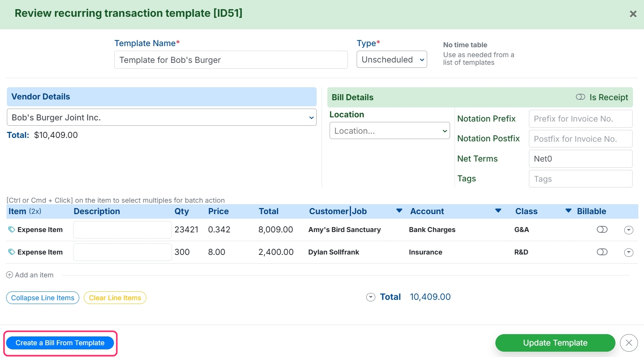Open row options for the Insurance line
Image resolution: width=644 pixels, height=357 pixels.
coord(629,252)
